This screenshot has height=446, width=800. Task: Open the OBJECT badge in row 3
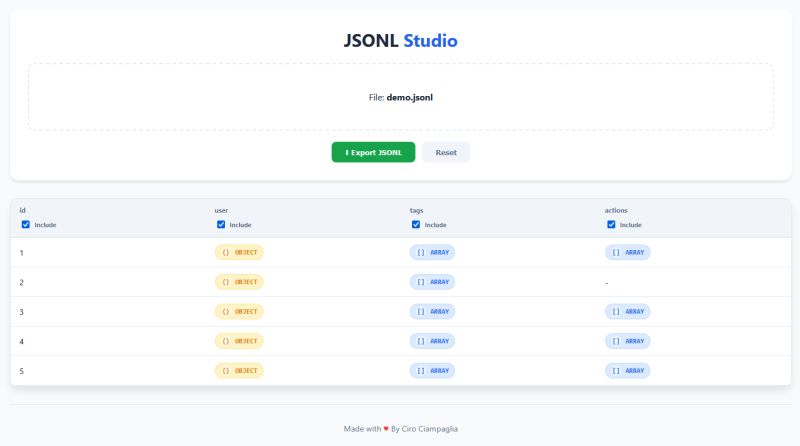coord(239,311)
